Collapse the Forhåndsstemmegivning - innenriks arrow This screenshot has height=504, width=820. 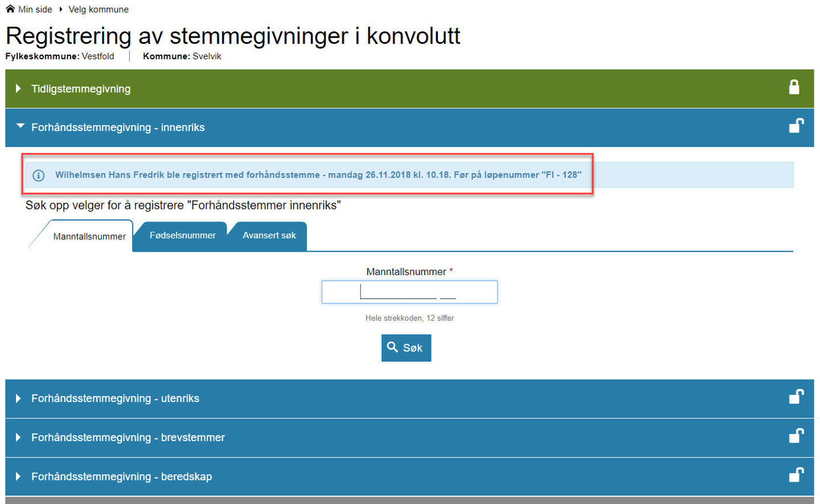(x=20, y=126)
